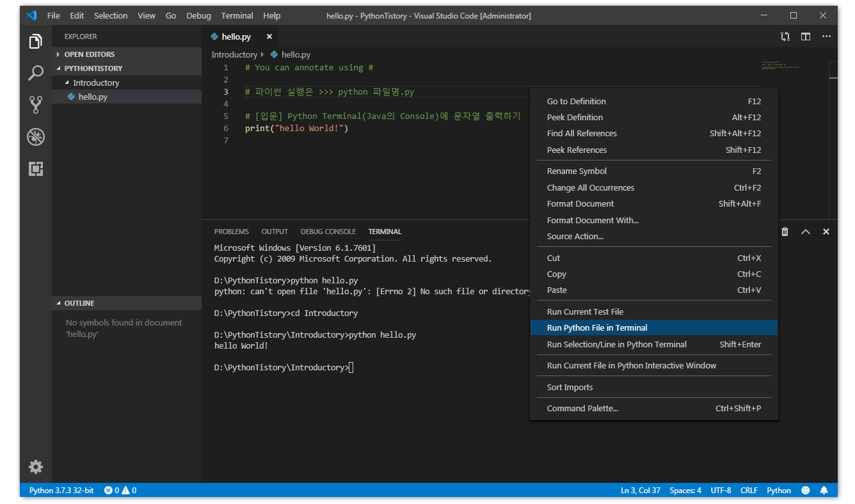
Task: Maximize the terminal panel with chevron
Action: tap(806, 232)
